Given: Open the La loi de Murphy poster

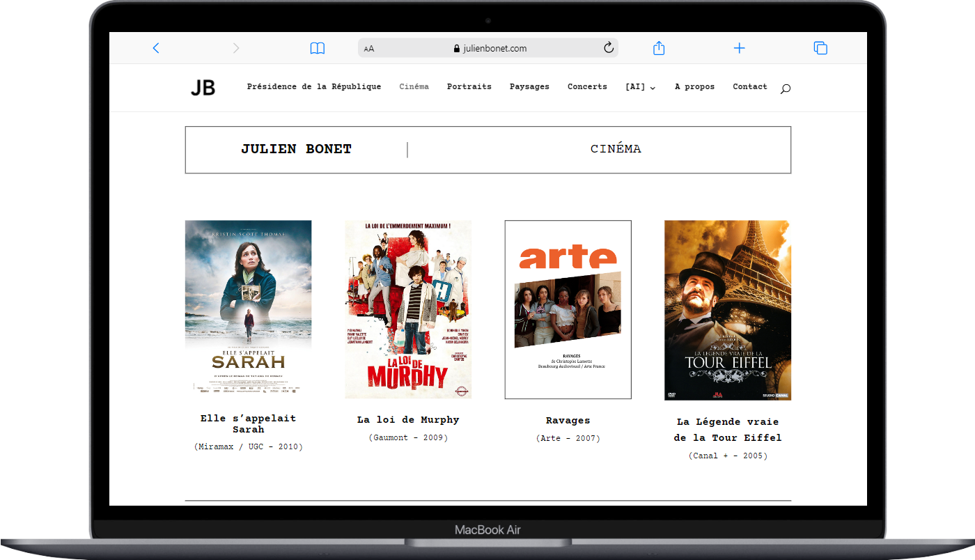Looking at the screenshot, I should 408,309.
